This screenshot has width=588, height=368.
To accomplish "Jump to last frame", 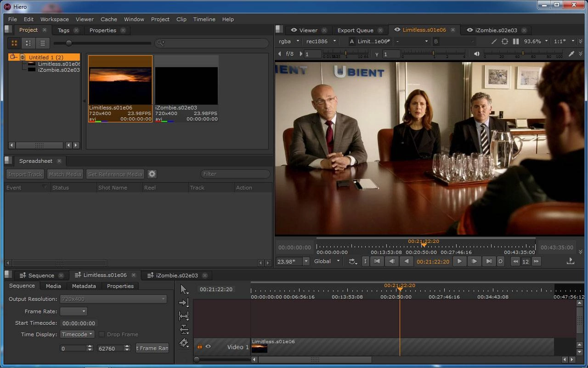I will tap(489, 261).
